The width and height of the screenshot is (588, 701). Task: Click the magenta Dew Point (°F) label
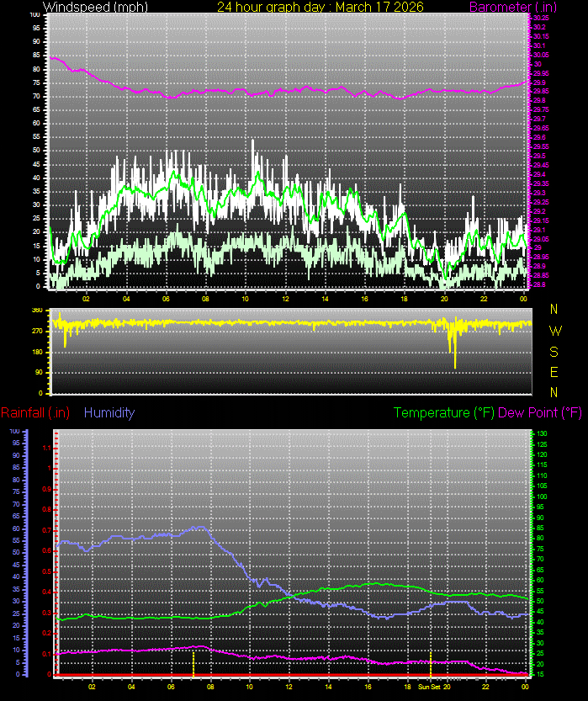tap(540, 413)
